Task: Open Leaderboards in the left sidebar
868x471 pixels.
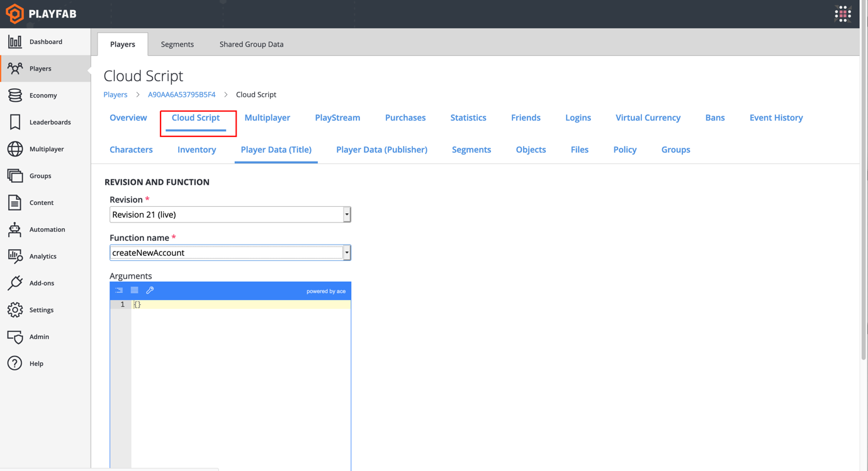Action: [45, 122]
